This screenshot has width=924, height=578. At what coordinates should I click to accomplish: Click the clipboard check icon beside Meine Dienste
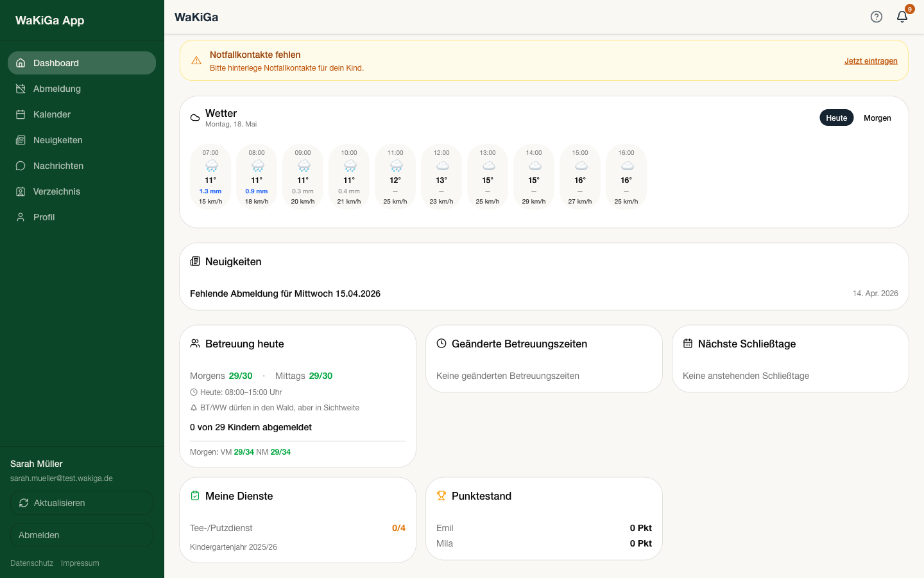click(x=195, y=496)
